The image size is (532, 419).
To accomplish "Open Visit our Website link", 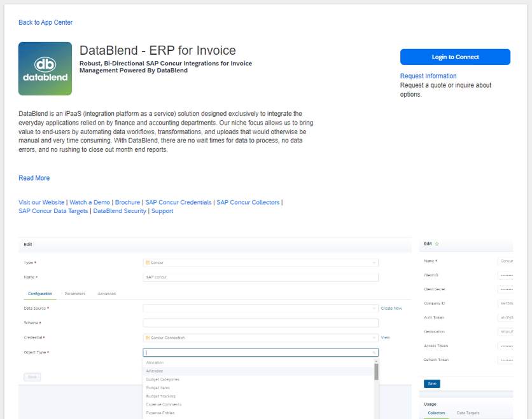I will [x=41, y=202].
